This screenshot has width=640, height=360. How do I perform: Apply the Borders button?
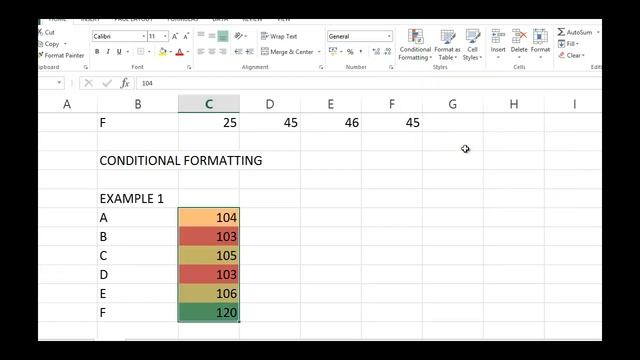point(140,52)
